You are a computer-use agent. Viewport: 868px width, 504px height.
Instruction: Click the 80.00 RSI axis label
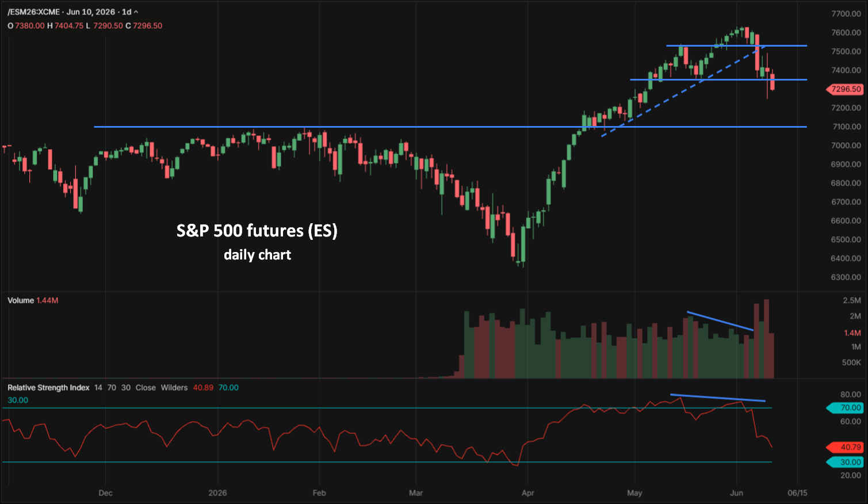click(851, 395)
